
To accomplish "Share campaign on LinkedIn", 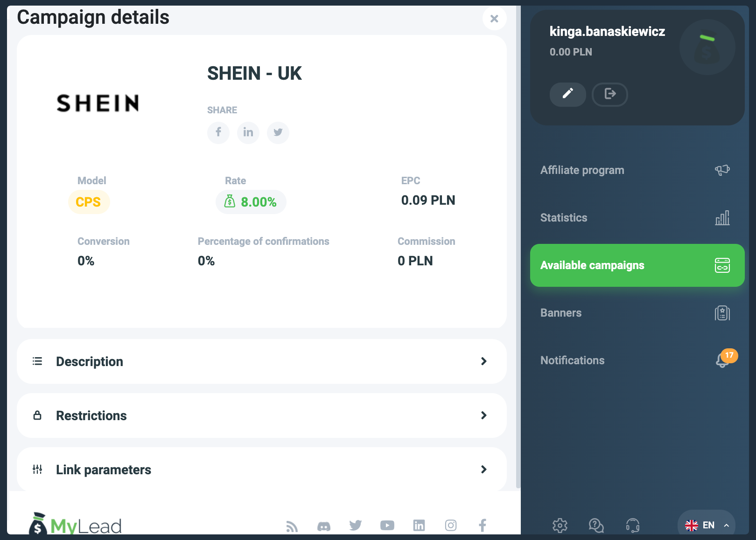I will pyautogui.click(x=248, y=132).
